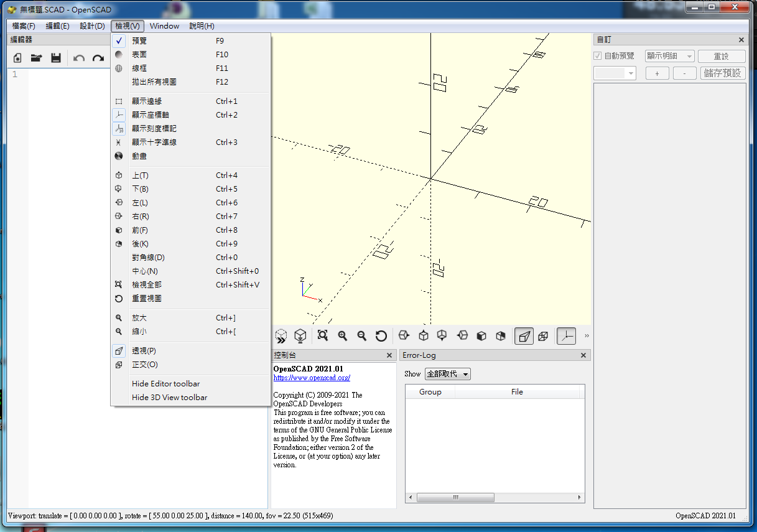This screenshot has height=532, width=757.
Task: Choose 拋出所有視圖 (F12) in the View menu
Action: pyautogui.click(x=190, y=82)
